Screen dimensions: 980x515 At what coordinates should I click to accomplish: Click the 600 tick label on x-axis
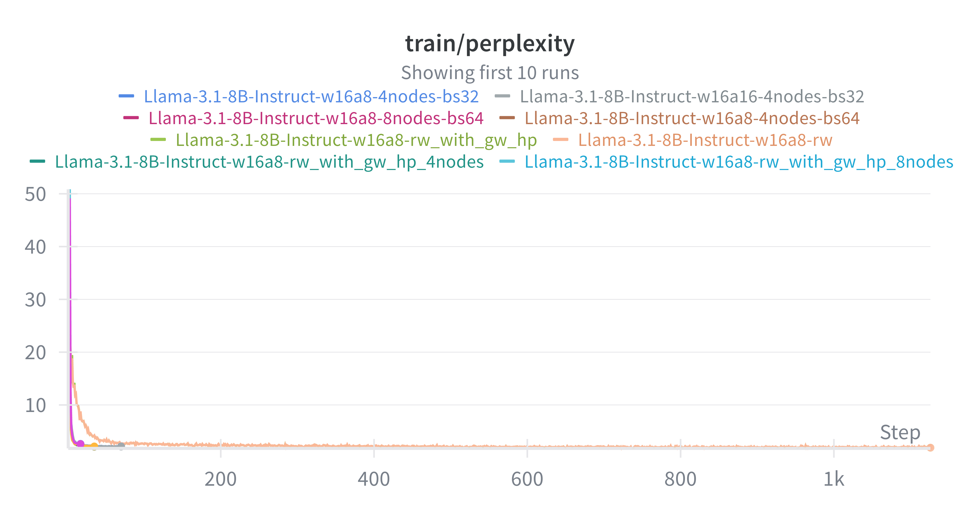(527, 479)
